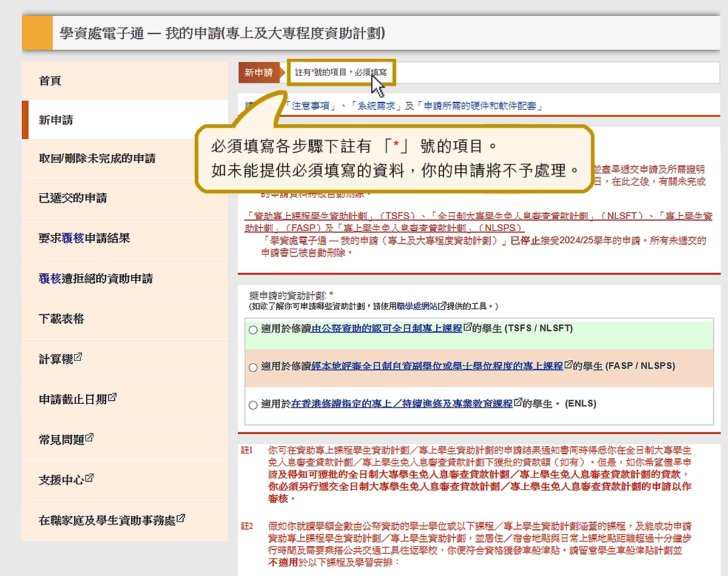Click the external-link icon beside 常見問題
This screenshot has height=576, width=728.
tap(89, 437)
